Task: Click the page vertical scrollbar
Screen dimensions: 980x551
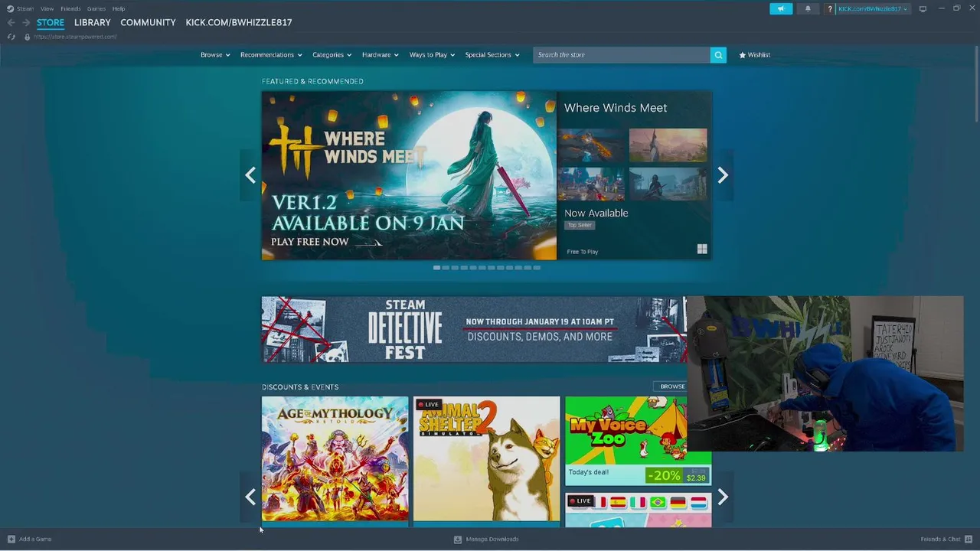Action: [976, 84]
